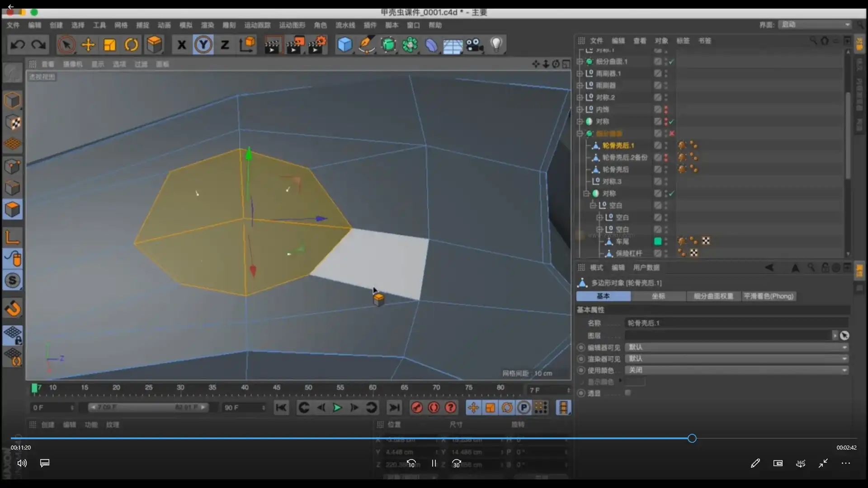Enable the 使用颜色 option in attributes

(580, 370)
